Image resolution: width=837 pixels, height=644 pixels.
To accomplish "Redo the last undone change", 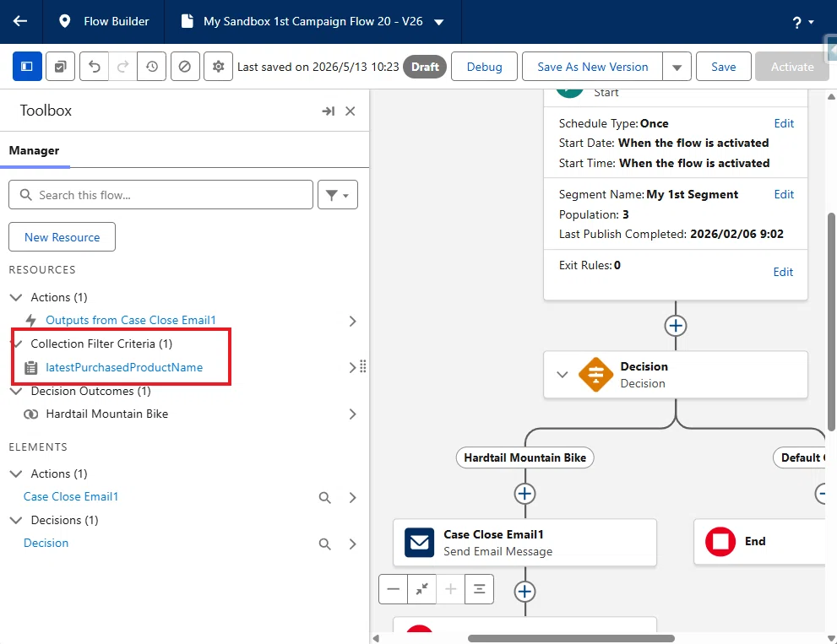I will 122,66.
